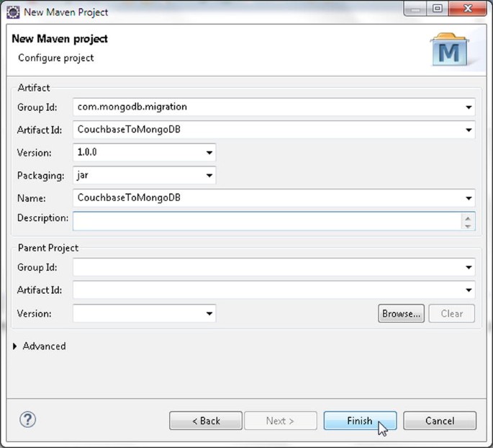Click the Eclipse icon in title bar
Screen dimensions: 493x448
[x=12, y=12]
